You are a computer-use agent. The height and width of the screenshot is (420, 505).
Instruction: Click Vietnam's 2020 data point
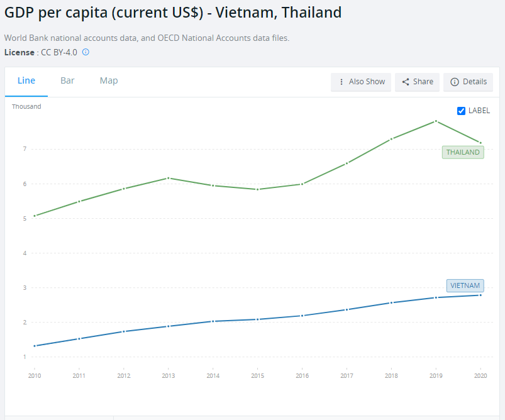pyautogui.click(x=480, y=295)
